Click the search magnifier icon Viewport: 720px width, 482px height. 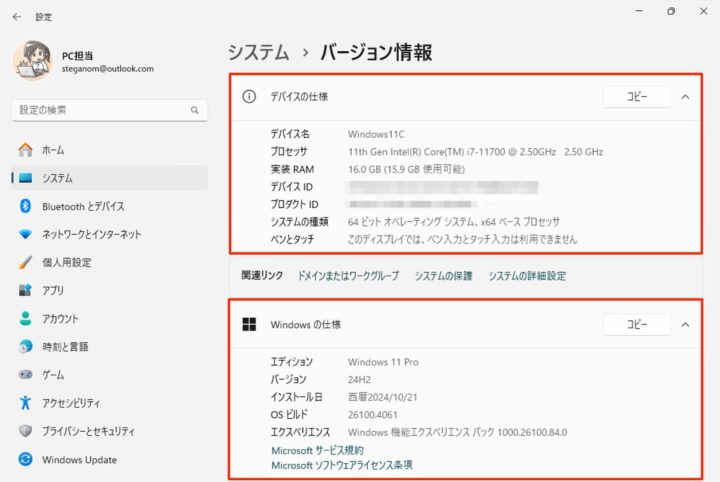pos(195,110)
